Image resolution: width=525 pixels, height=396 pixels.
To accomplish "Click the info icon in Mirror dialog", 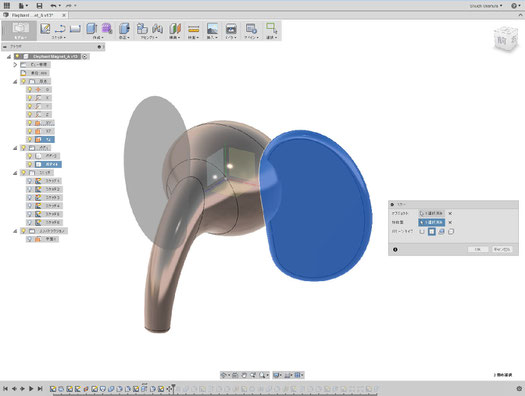I will click(x=395, y=249).
